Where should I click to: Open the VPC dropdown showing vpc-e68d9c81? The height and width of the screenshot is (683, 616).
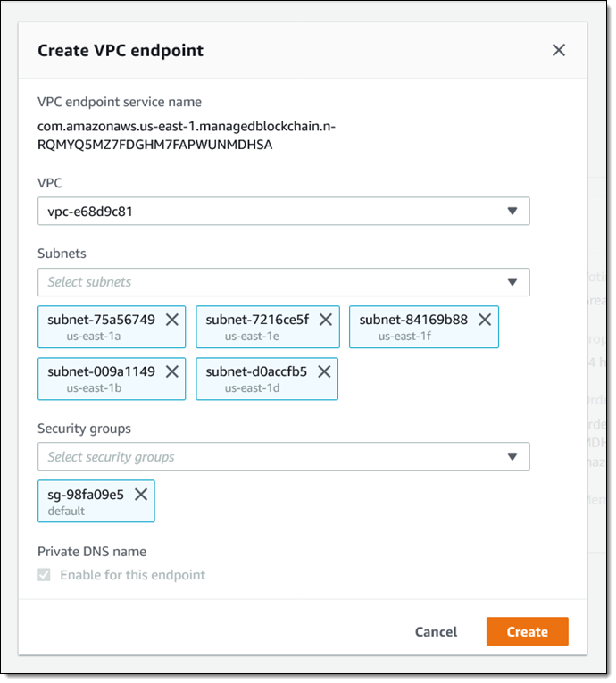coord(283,212)
